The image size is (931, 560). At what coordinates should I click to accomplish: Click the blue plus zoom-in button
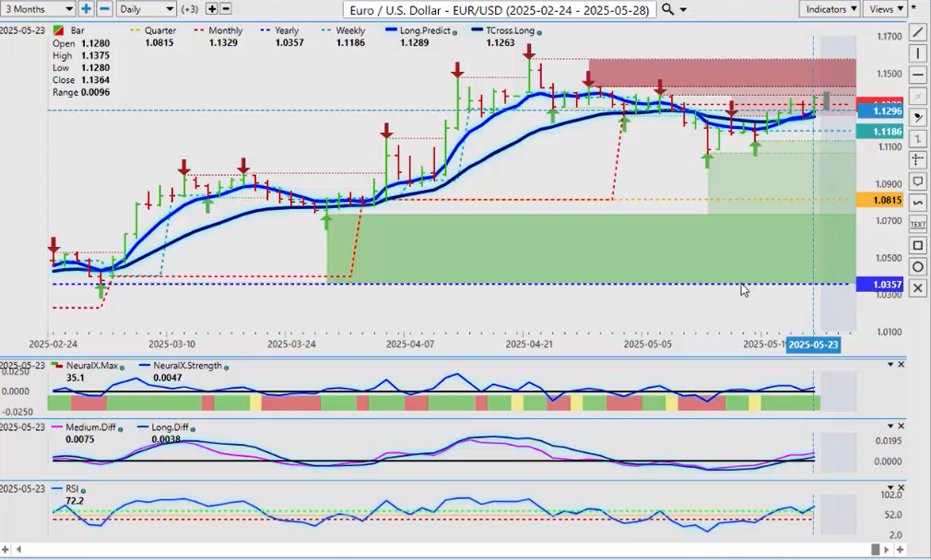[86, 8]
